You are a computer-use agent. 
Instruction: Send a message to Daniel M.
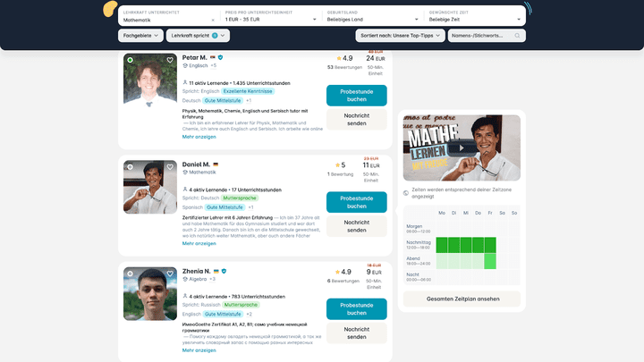click(x=357, y=224)
